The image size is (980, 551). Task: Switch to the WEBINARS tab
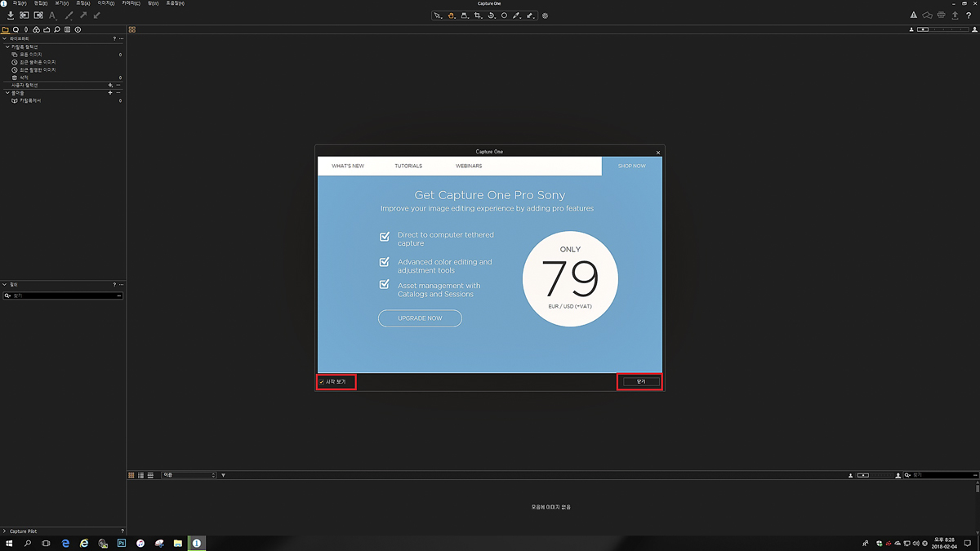point(469,166)
